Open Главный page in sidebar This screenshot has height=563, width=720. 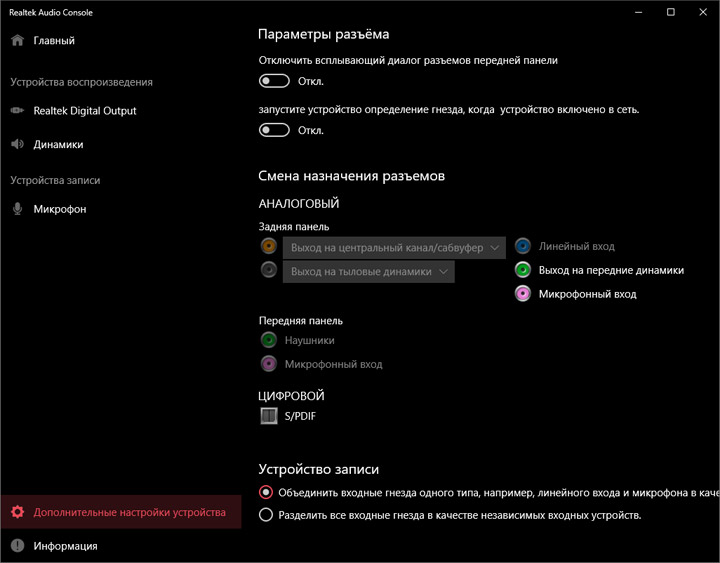pos(54,41)
